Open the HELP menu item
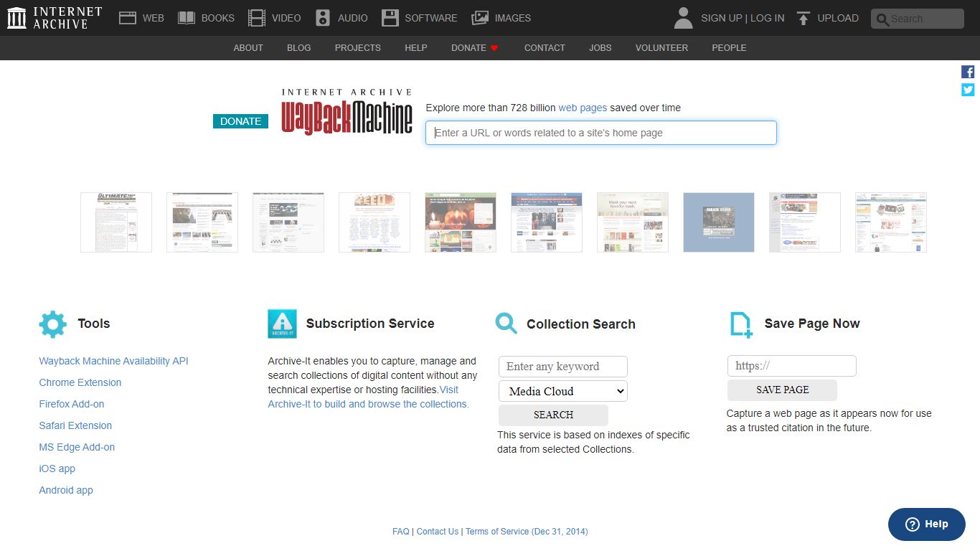This screenshot has height=551, width=980. coord(416,48)
